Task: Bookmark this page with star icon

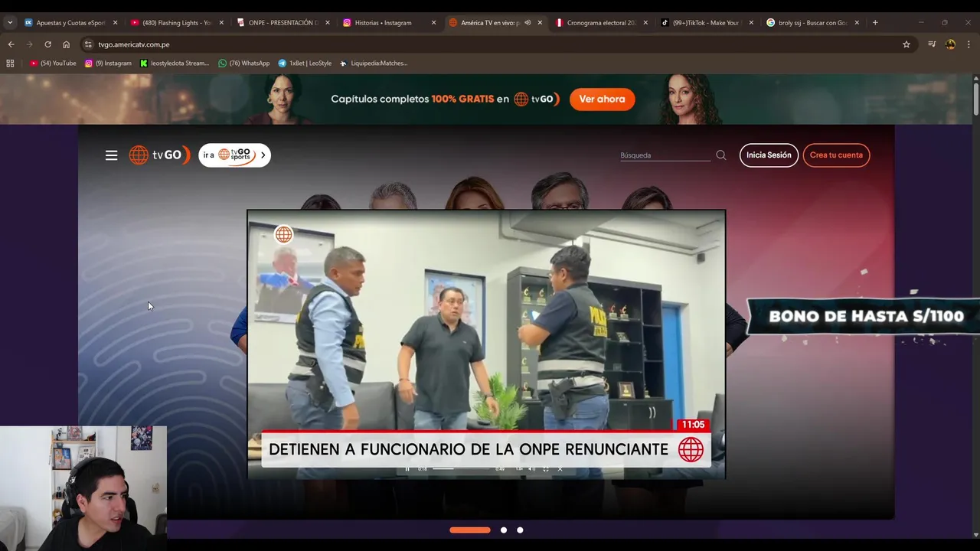Action: pyautogui.click(x=906, y=44)
